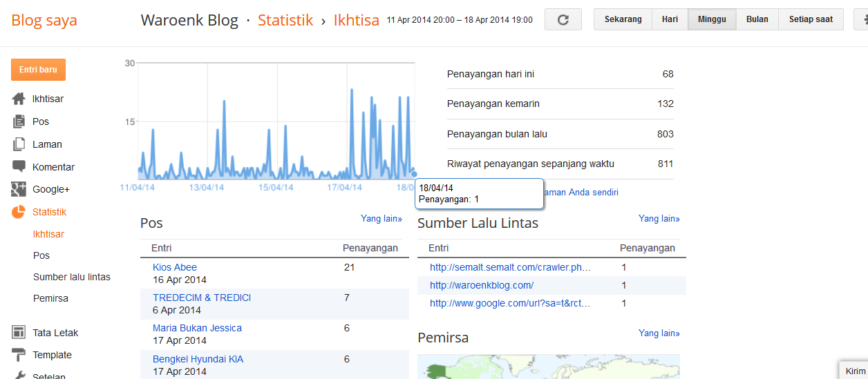Viewport: 868px width, 379px height.
Task: Select the Minggu time range
Action: click(712, 19)
